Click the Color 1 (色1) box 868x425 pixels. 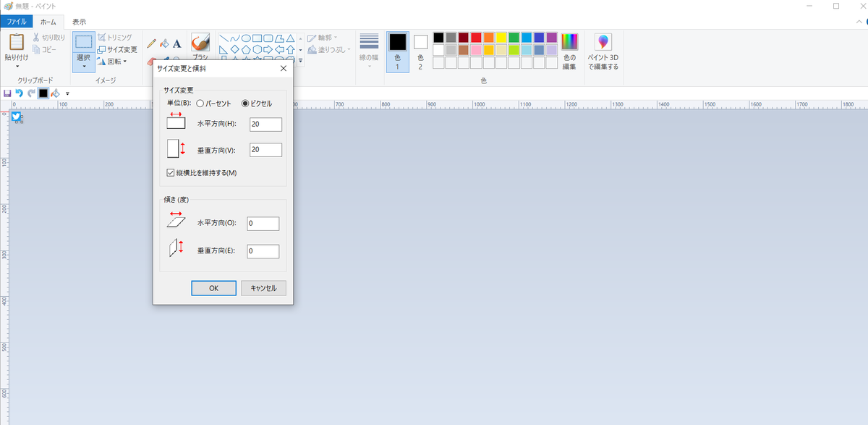tap(397, 51)
